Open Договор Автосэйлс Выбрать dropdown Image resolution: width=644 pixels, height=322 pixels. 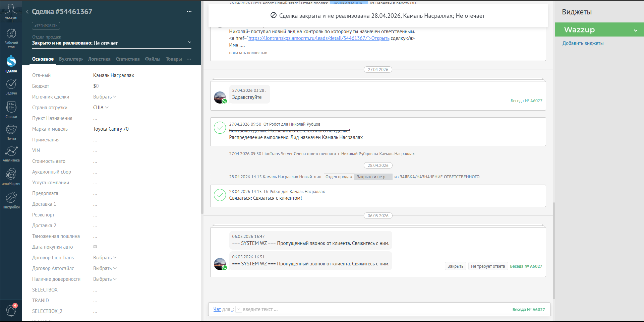pyautogui.click(x=105, y=268)
